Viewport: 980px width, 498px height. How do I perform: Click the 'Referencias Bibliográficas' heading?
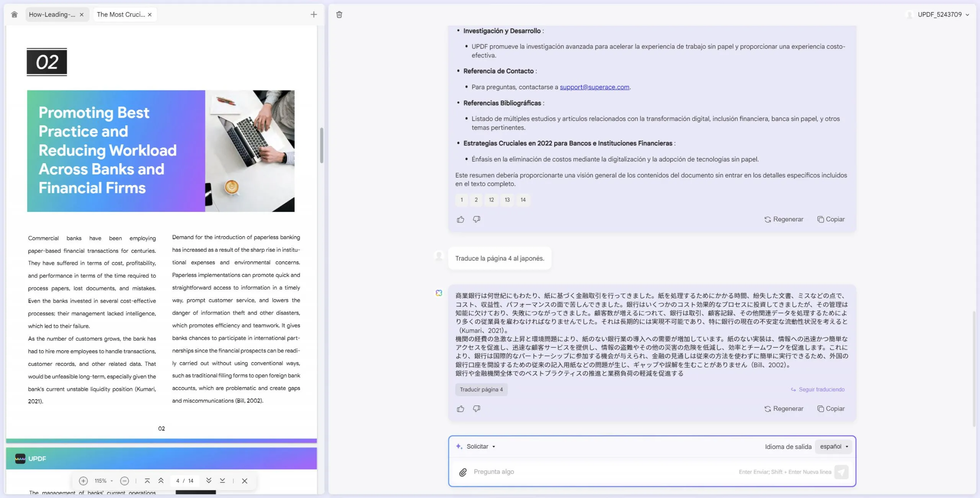[502, 103]
